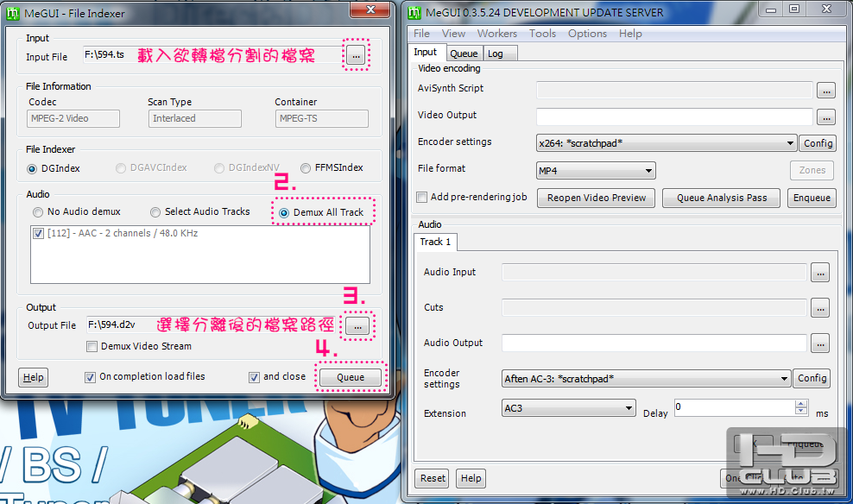Click MeGUI File Indexer title bar icon

click(12, 13)
